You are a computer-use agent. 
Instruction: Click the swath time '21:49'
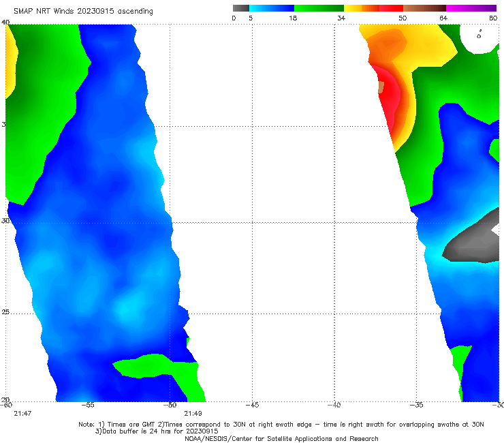193,414
